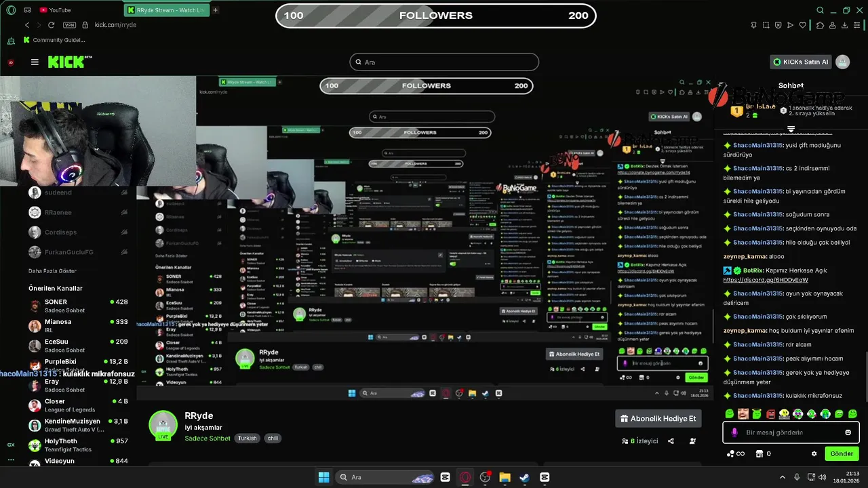Viewport: 868px width, 488px height.
Task: Open the browser account profile icon
Action: pos(832,25)
